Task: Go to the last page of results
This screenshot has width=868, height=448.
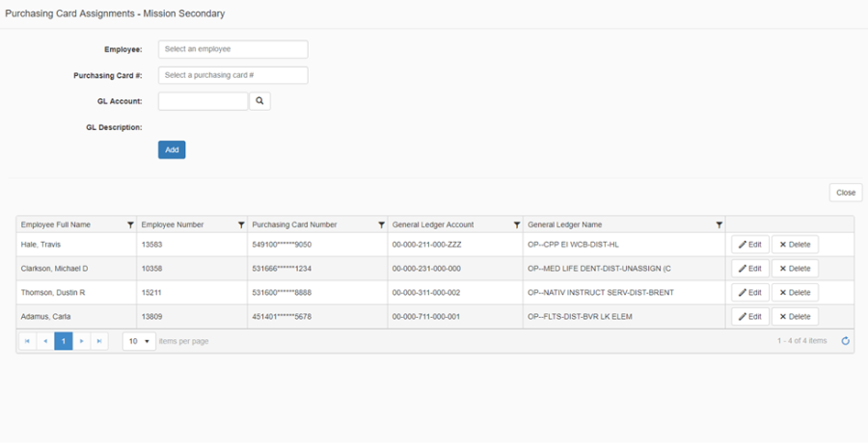Action: click(x=98, y=341)
